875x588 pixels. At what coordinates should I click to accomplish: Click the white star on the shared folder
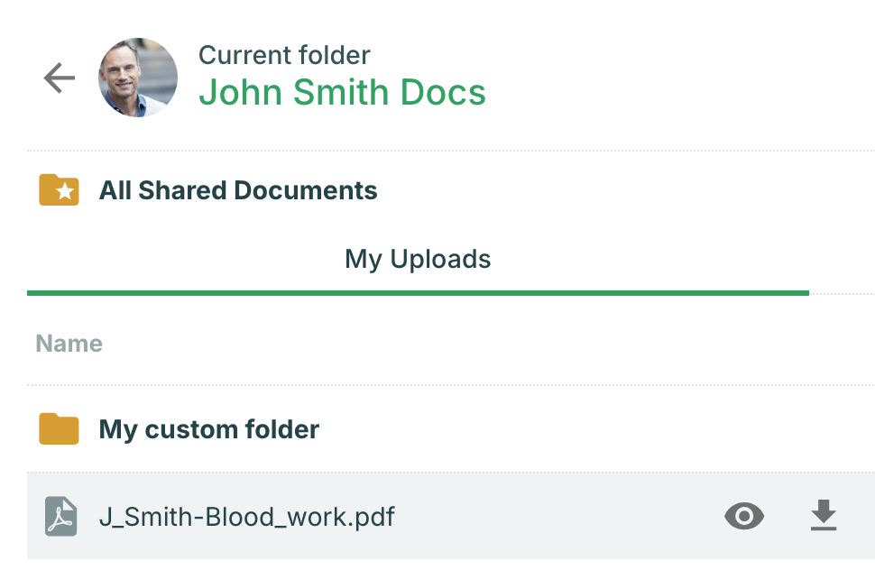[64, 193]
